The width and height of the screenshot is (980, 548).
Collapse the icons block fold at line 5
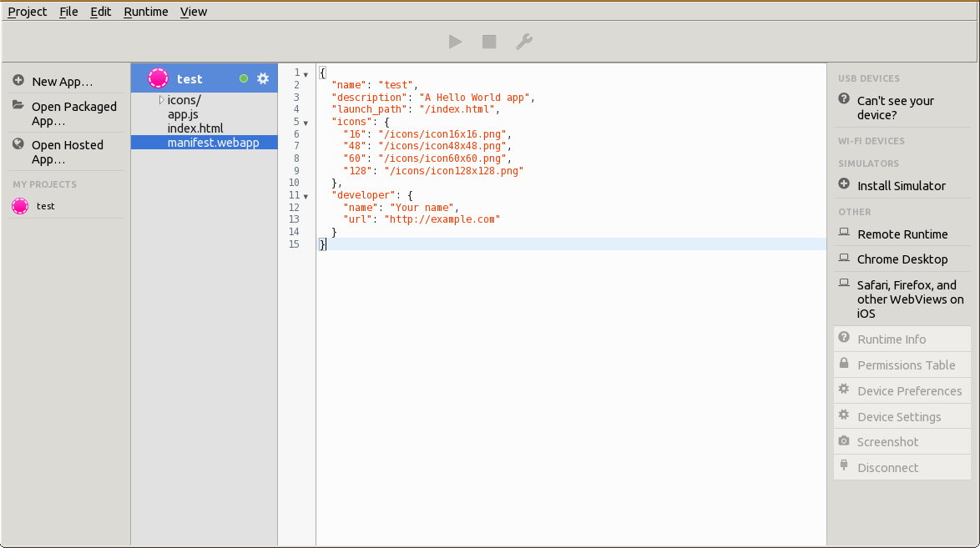pyautogui.click(x=306, y=123)
